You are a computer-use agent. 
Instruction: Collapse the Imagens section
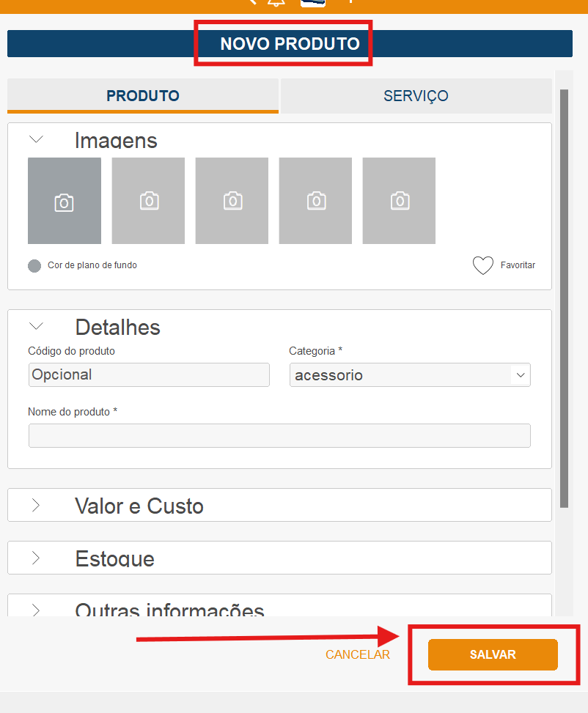(x=36, y=139)
